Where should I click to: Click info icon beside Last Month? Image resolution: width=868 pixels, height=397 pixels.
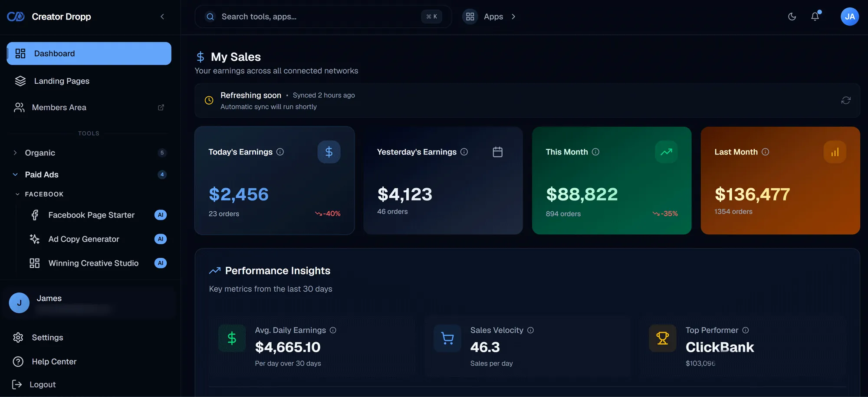click(765, 152)
